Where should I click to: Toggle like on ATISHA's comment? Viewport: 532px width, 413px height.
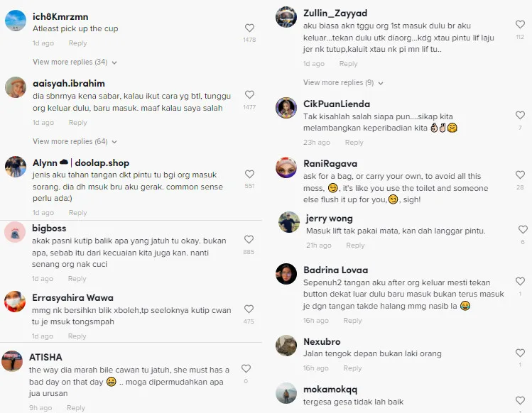click(x=246, y=369)
